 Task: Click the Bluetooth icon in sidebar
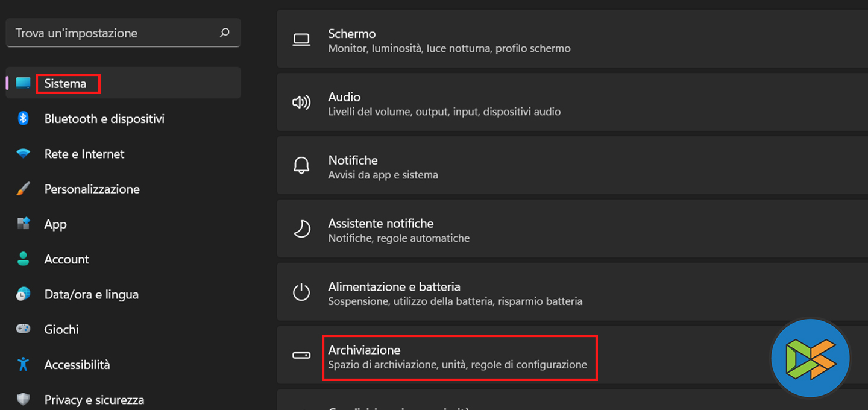(24, 118)
